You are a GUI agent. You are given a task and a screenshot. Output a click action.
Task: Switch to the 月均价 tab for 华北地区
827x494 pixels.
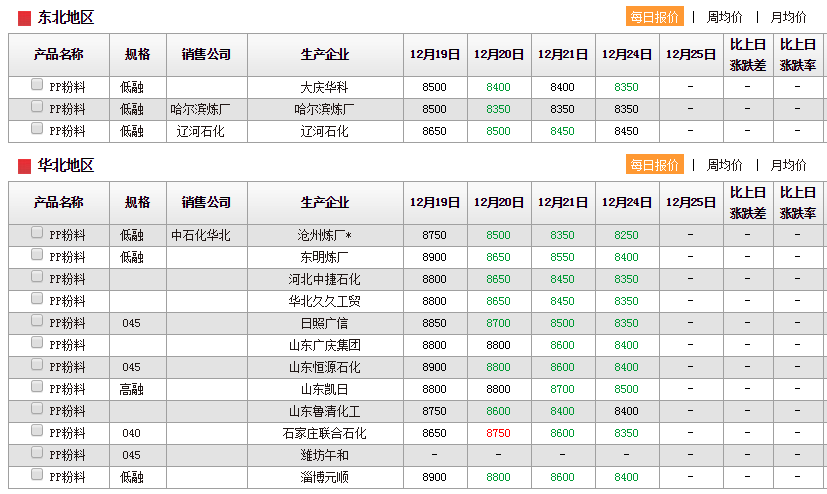[x=788, y=165]
